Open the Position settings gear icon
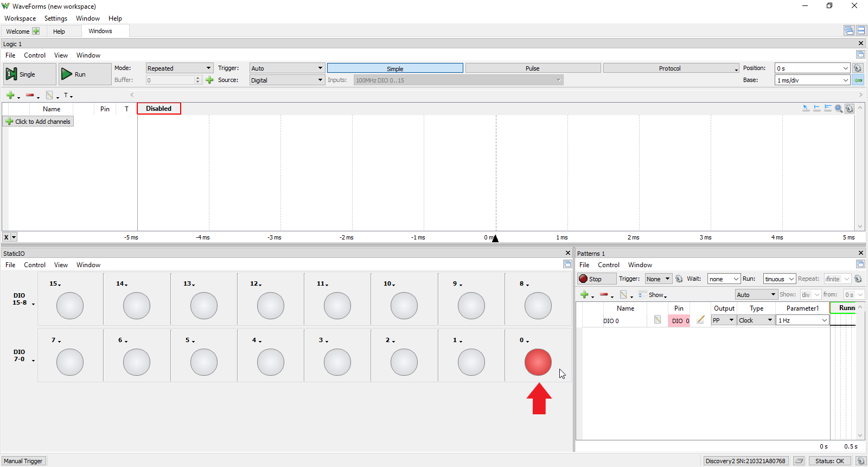868x467 pixels. point(858,68)
